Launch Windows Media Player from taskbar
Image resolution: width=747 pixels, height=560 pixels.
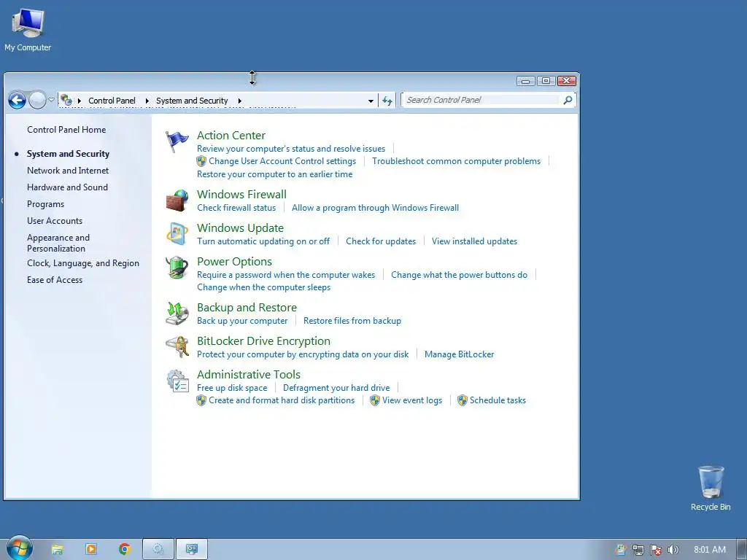tap(91, 550)
